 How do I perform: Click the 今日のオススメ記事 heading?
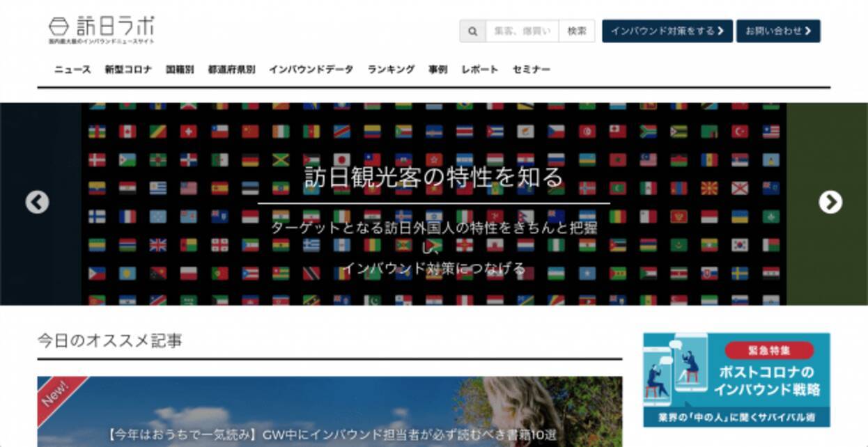tap(110, 340)
